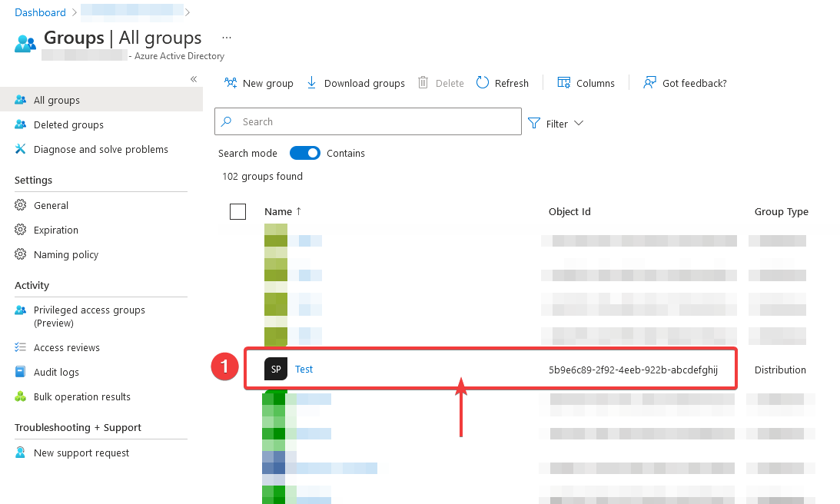Go to Dashboard breadcrumb link
The height and width of the screenshot is (504, 840).
click(x=41, y=12)
